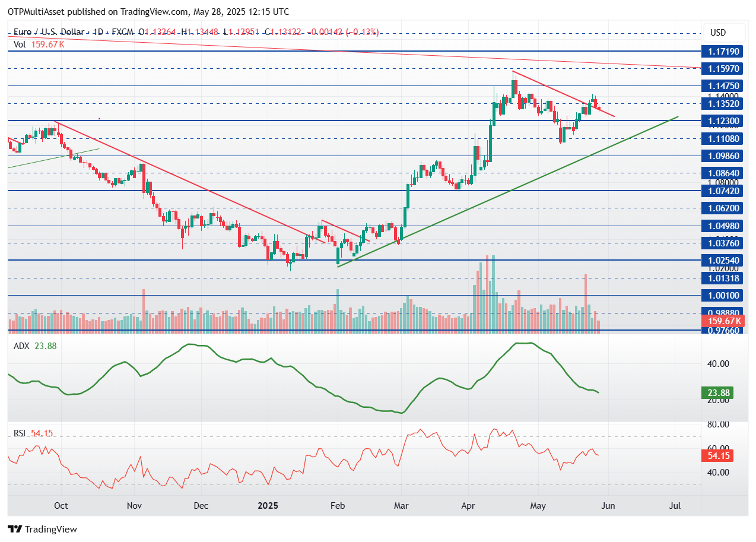Screen dimensions: 756x542
Task: Select the ADX indicator label
Action: coord(22,346)
